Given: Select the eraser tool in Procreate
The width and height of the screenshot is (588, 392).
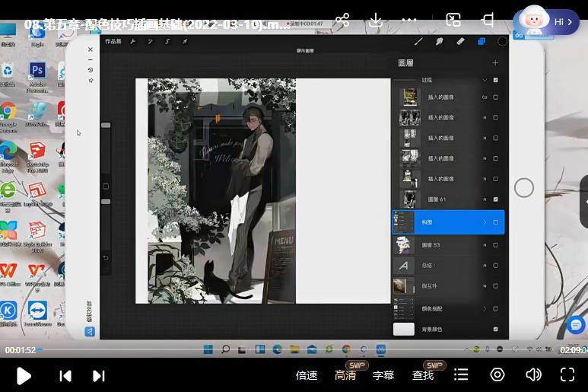Looking at the screenshot, I should coord(460,41).
